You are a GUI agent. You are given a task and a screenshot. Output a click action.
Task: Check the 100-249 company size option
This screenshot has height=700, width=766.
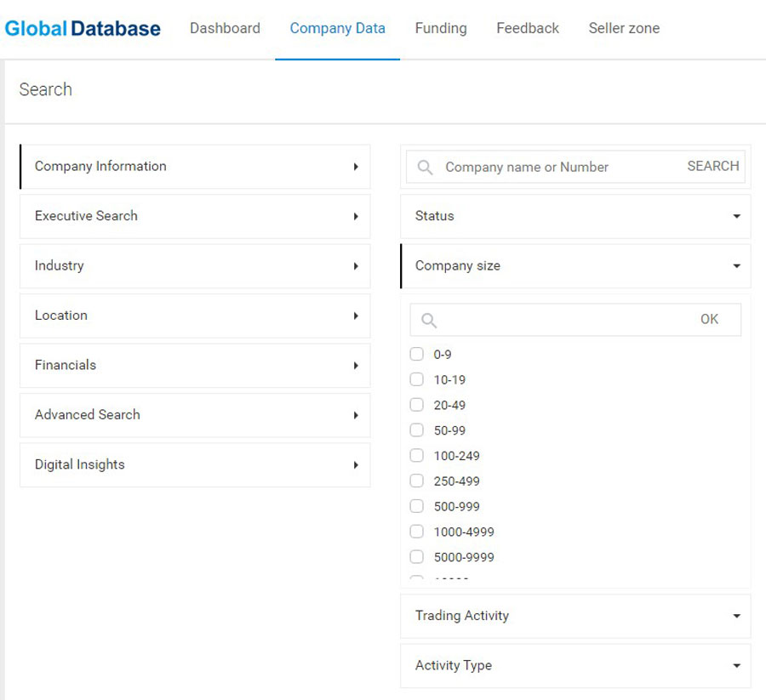[417, 455]
